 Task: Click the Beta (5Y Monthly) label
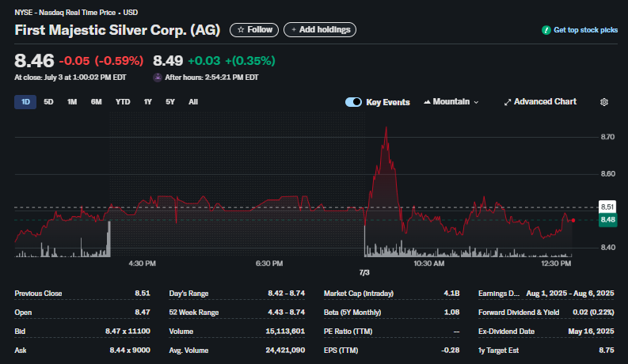tap(352, 313)
